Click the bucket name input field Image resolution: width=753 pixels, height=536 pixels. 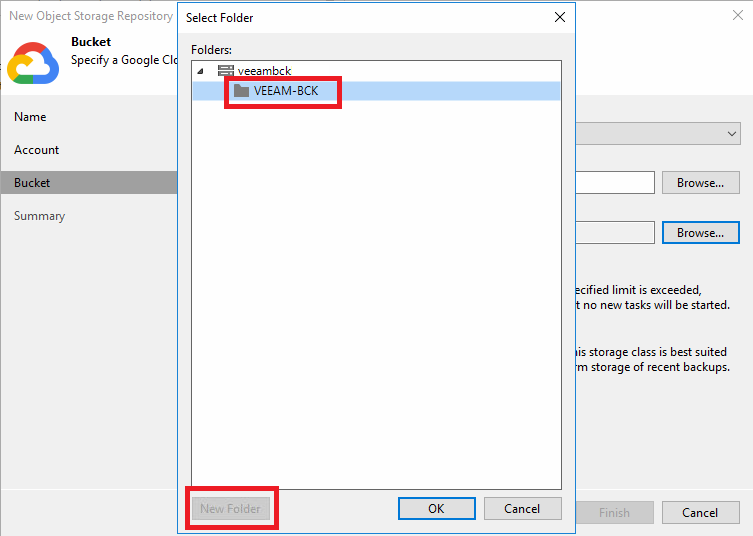[x=615, y=183]
